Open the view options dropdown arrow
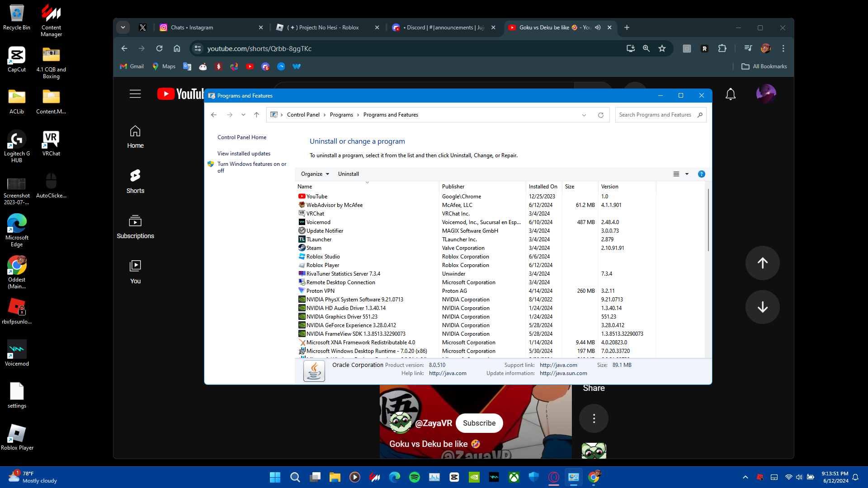The height and width of the screenshot is (488, 868). click(687, 174)
